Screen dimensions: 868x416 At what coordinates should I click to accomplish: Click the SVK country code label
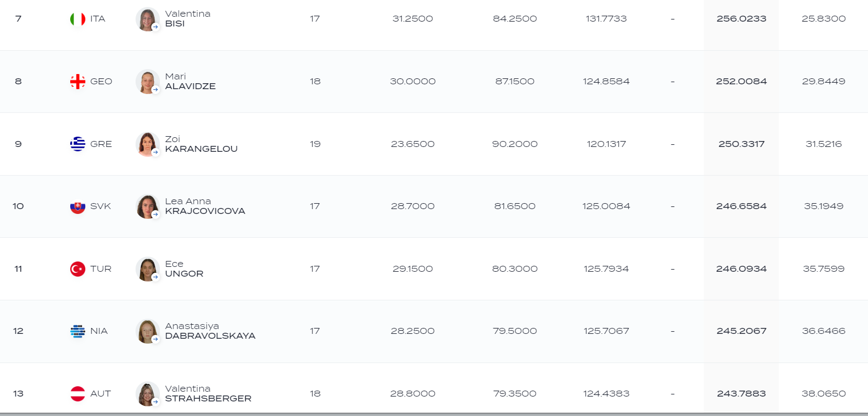click(100, 206)
